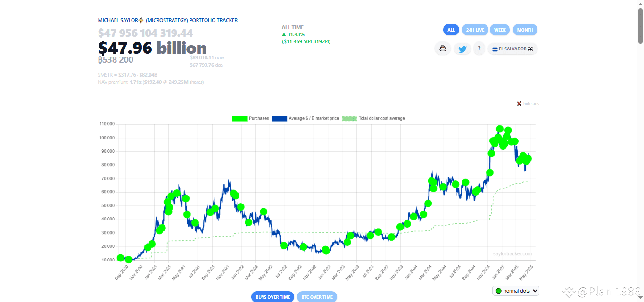This screenshot has width=644, height=302.
Task: Switch to the ALL timeframe tab
Action: [x=451, y=30]
